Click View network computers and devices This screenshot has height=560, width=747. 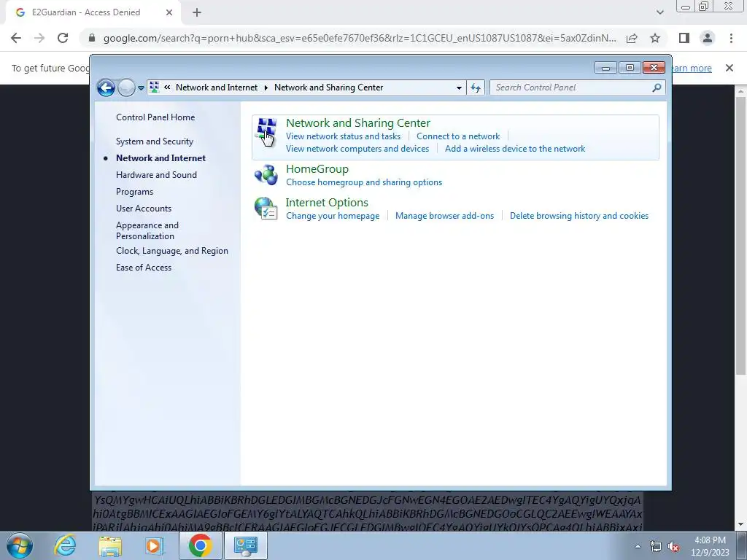click(x=357, y=149)
